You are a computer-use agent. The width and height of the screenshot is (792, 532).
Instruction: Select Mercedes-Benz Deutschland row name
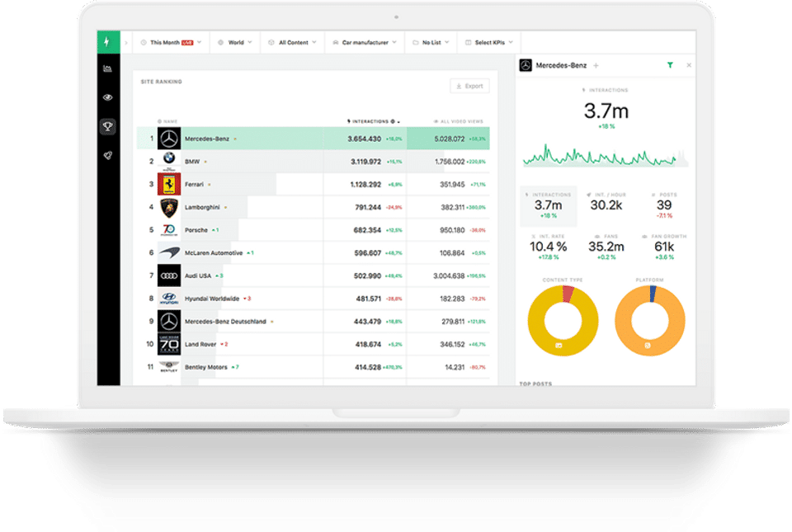225,322
